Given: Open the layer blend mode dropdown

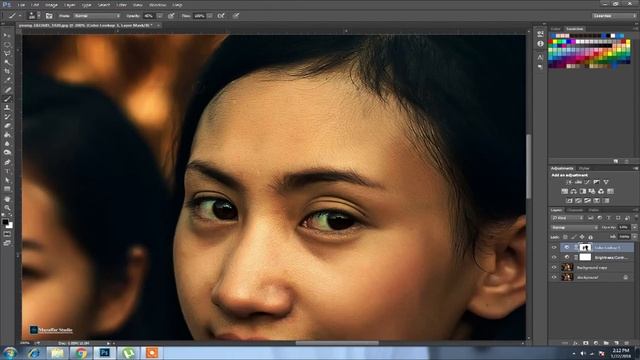Looking at the screenshot, I should click(574, 227).
